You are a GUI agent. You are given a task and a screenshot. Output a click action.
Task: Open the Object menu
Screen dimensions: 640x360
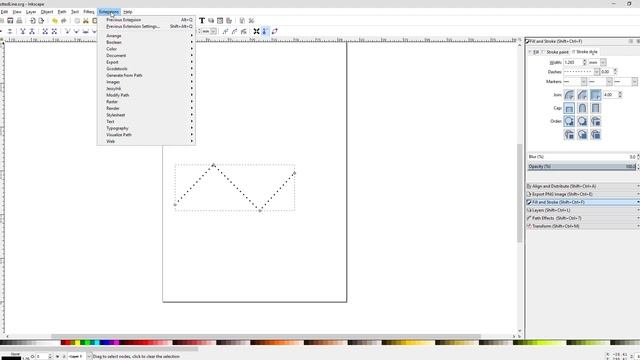point(47,12)
